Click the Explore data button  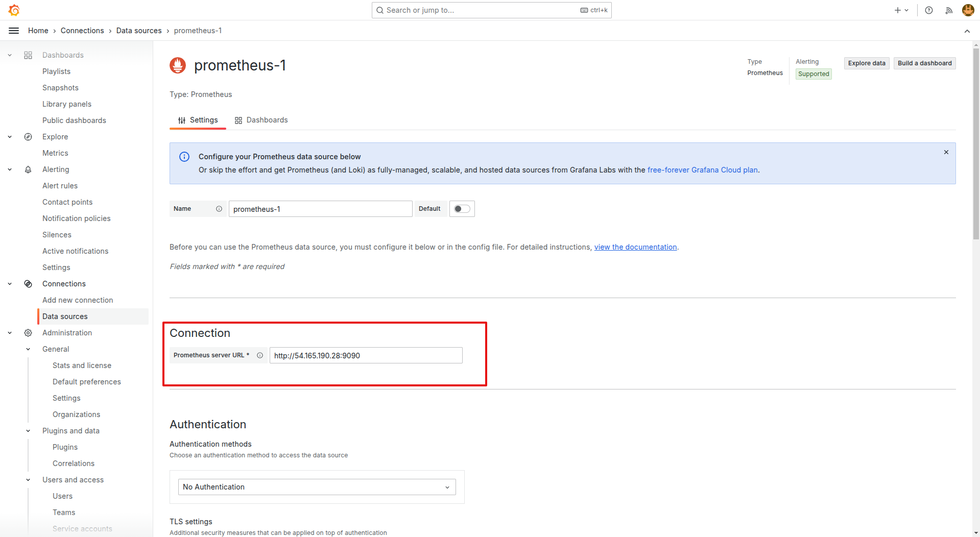click(867, 63)
